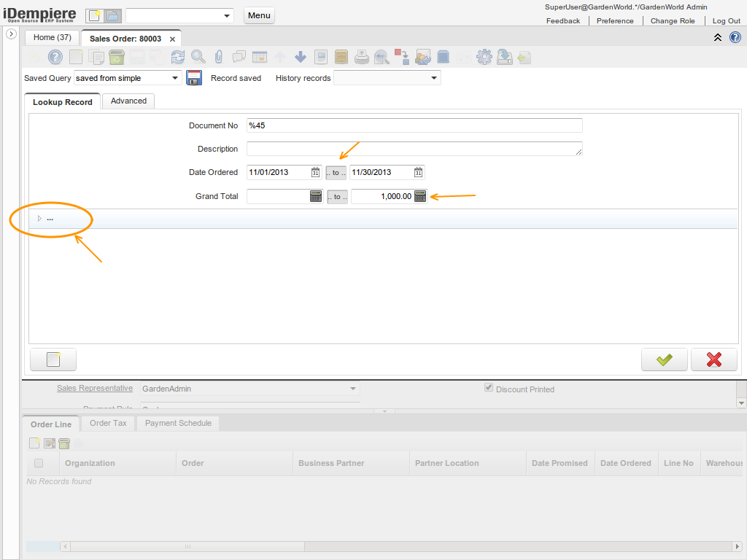Switch to the Home (37) tab
Viewport: 747px width, 560px height.
[53, 37]
